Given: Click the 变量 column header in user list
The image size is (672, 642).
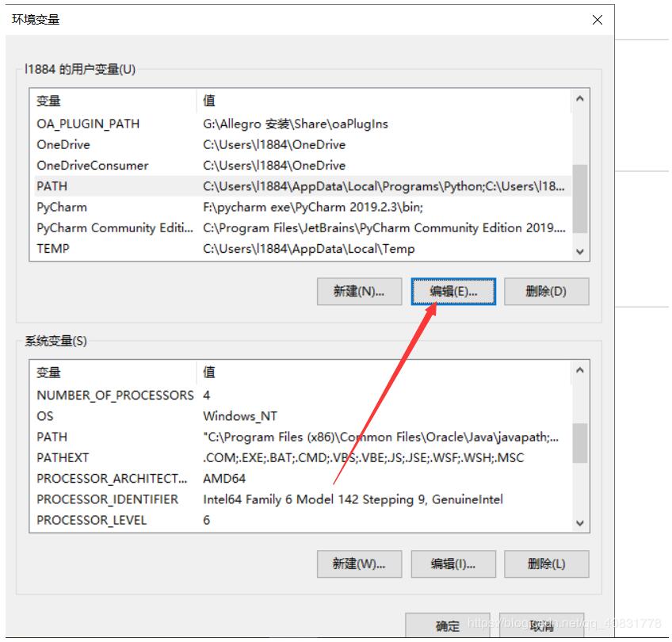Looking at the screenshot, I should (x=111, y=101).
